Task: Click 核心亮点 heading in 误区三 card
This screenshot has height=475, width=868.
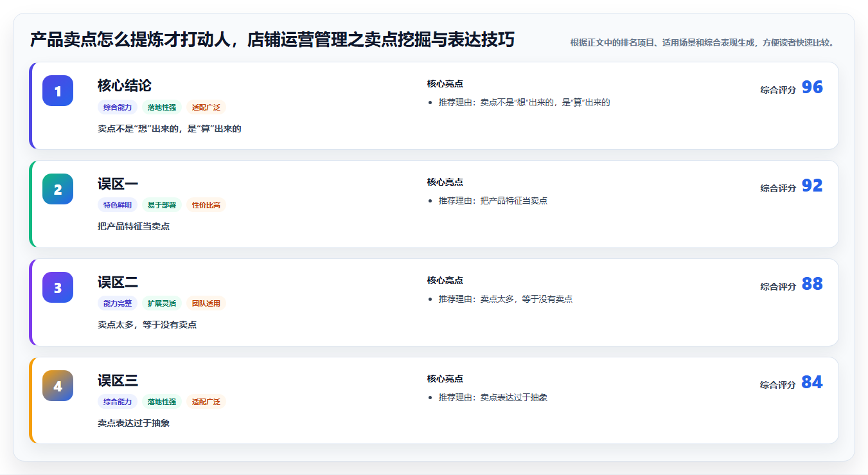Action: pyautogui.click(x=445, y=379)
